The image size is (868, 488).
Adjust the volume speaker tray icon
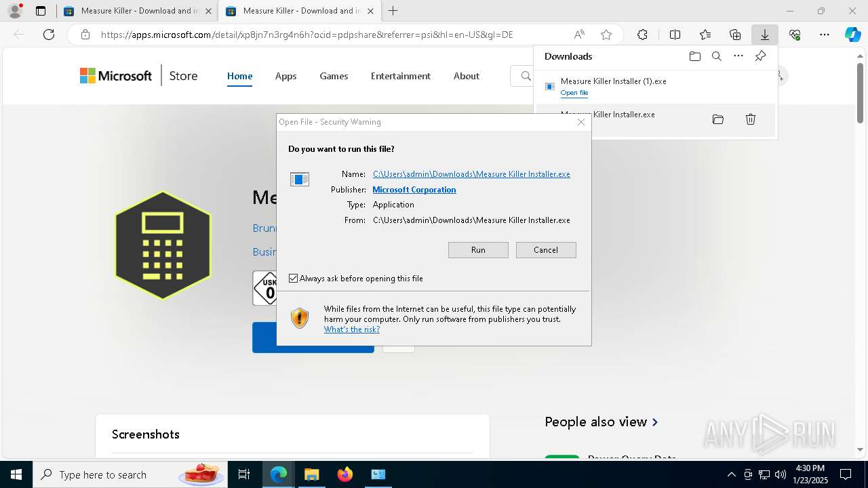780,474
